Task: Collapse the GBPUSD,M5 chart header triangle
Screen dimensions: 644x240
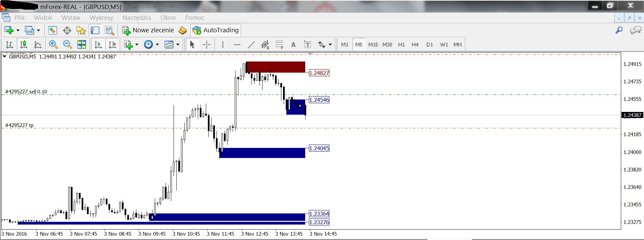Action: tap(5, 57)
